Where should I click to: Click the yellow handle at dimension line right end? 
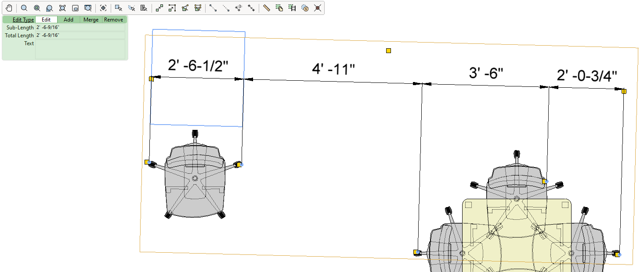pos(624,91)
